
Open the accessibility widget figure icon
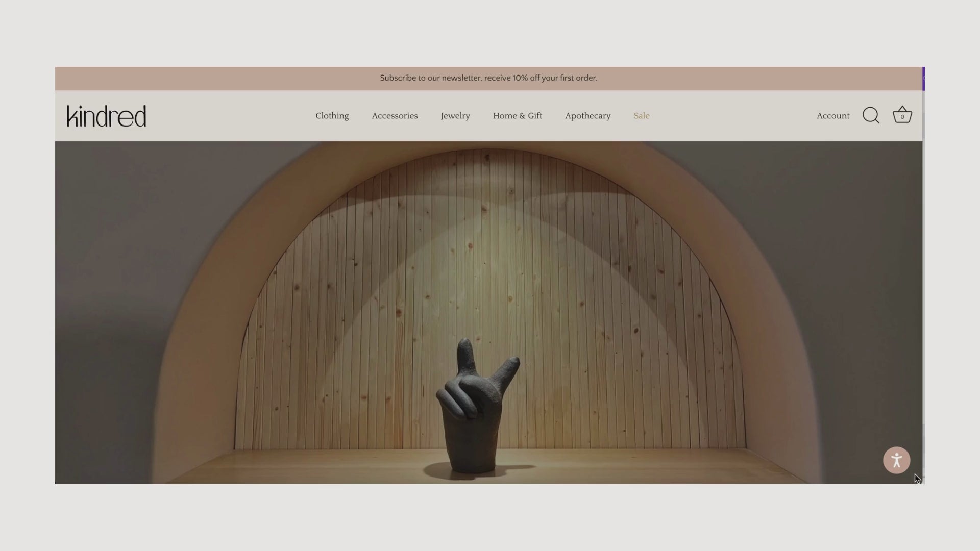[x=896, y=461]
